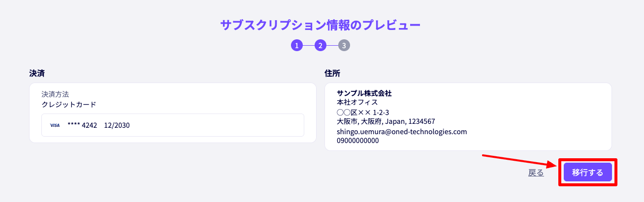
Task: Click the 住所 section heading
Action: click(x=332, y=73)
